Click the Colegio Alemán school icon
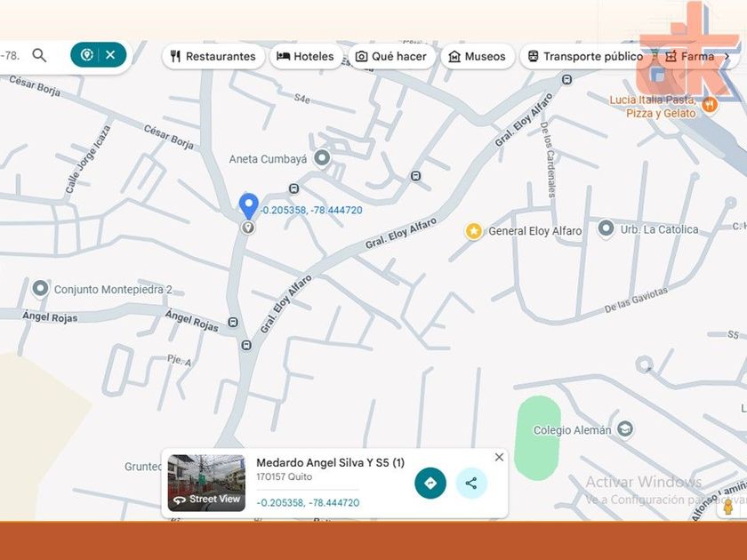Viewport: 747px width, 560px height. 625,429
